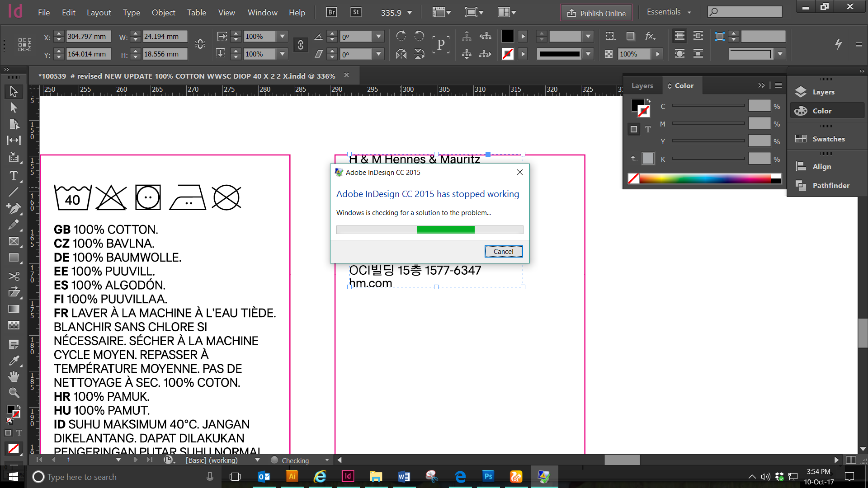This screenshot has width=868, height=488.
Task: Toggle formatting affects text T in Color panel
Action: coord(648,130)
